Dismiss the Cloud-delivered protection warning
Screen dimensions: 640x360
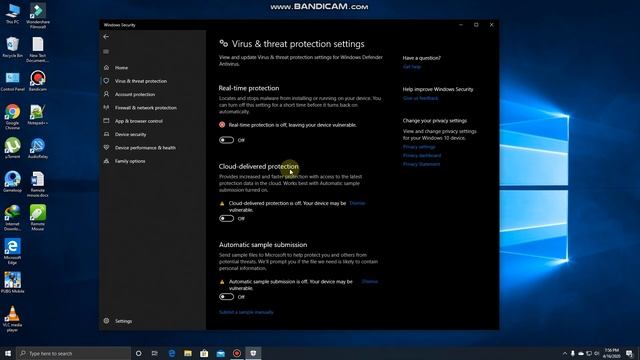[x=357, y=203]
